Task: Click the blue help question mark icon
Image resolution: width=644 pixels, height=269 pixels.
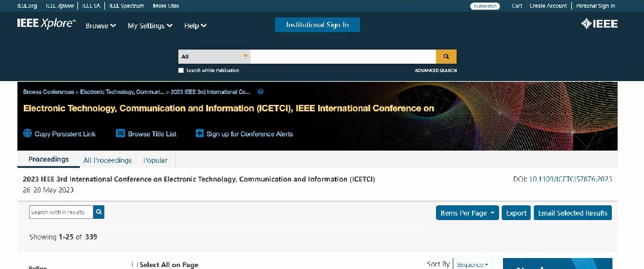Action: (260, 92)
